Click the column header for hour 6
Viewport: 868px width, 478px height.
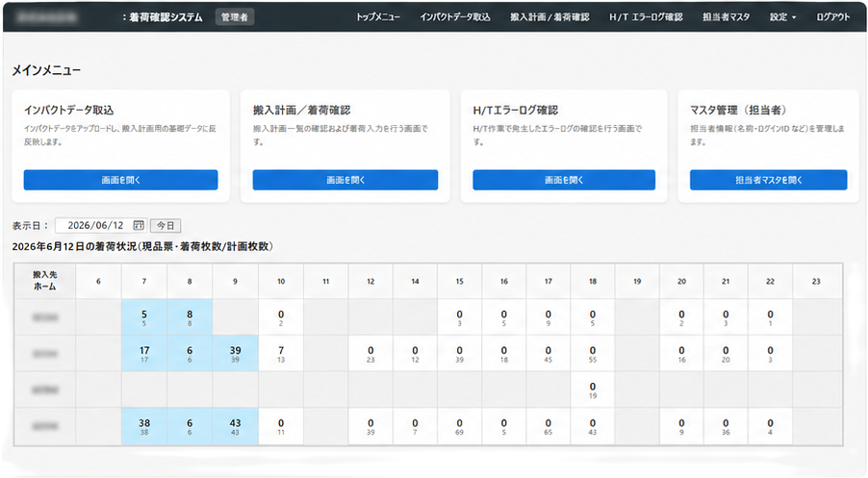[x=98, y=281]
